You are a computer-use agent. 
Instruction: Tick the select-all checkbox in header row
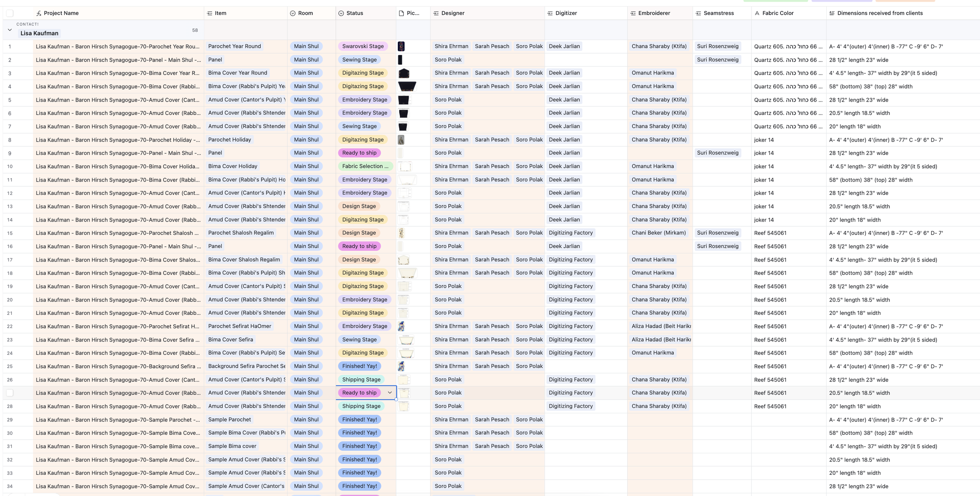coord(10,13)
